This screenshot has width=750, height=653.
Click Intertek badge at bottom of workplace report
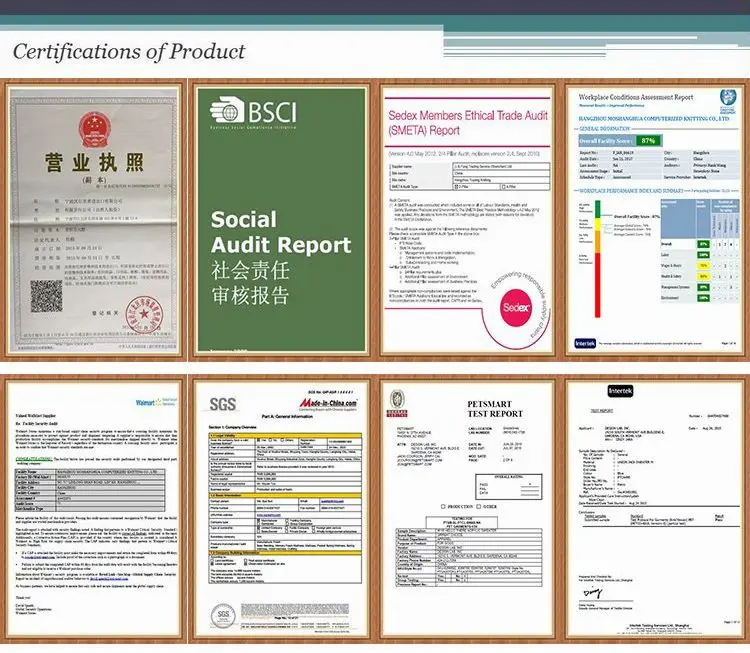[583, 341]
